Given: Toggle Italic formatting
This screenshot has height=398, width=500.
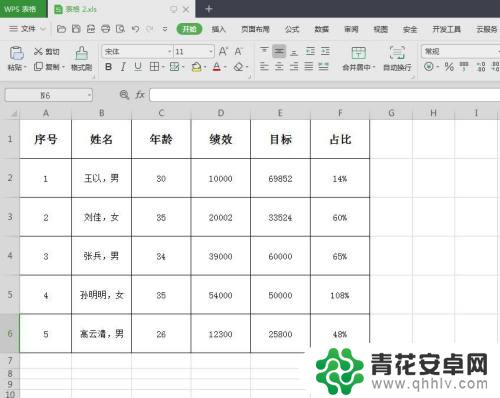Looking at the screenshot, I should (123, 67).
